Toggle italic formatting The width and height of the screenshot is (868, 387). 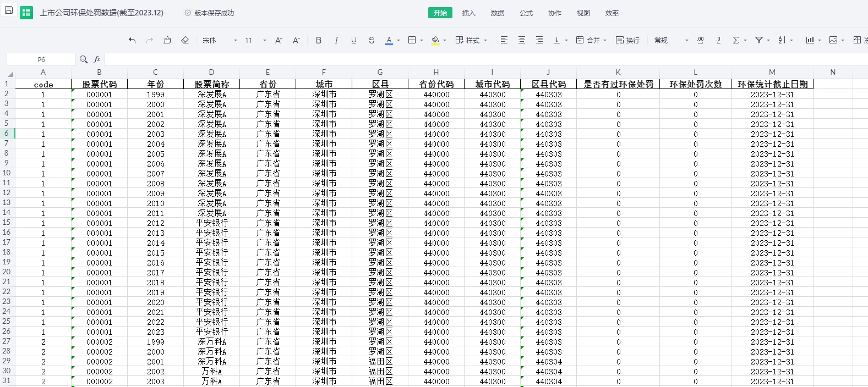point(336,40)
